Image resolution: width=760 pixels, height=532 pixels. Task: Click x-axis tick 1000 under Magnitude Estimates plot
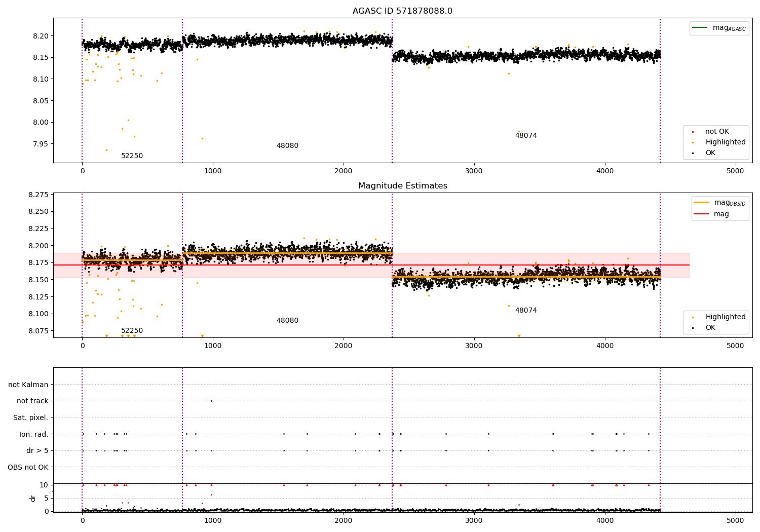213,346
